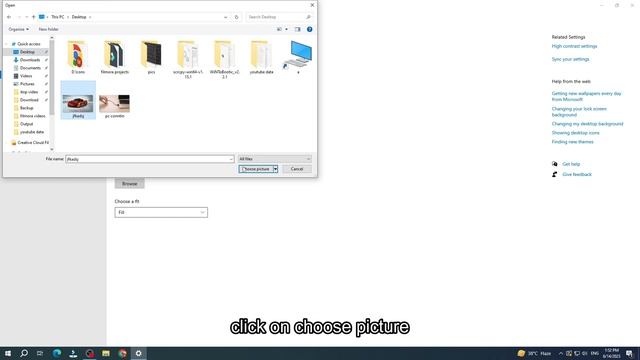Expand the File name history dropdown
Image resolution: width=640 pixels, height=360 pixels.
[x=231, y=159]
